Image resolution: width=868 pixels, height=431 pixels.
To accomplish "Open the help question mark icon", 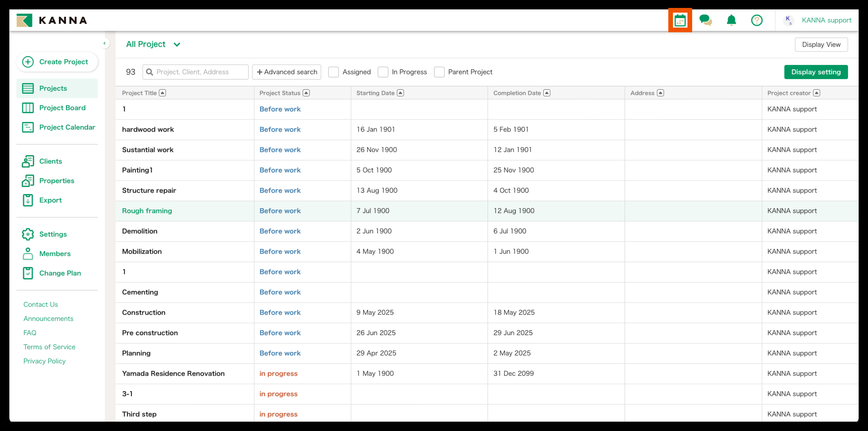I will pos(756,20).
